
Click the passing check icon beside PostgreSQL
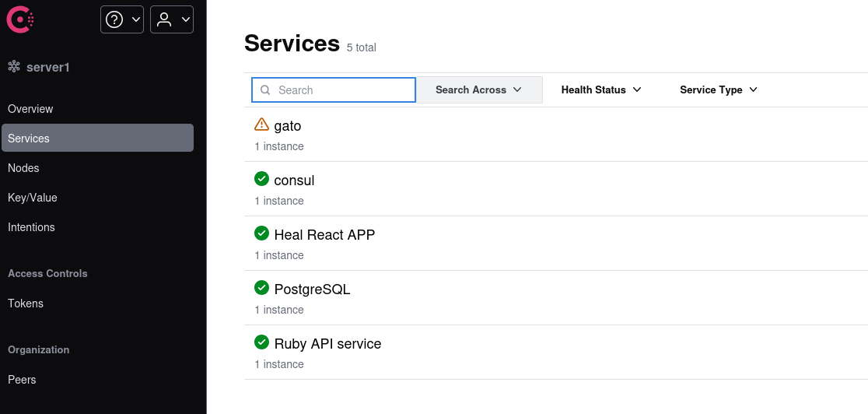pyautogui.click(x=261, y=288)
